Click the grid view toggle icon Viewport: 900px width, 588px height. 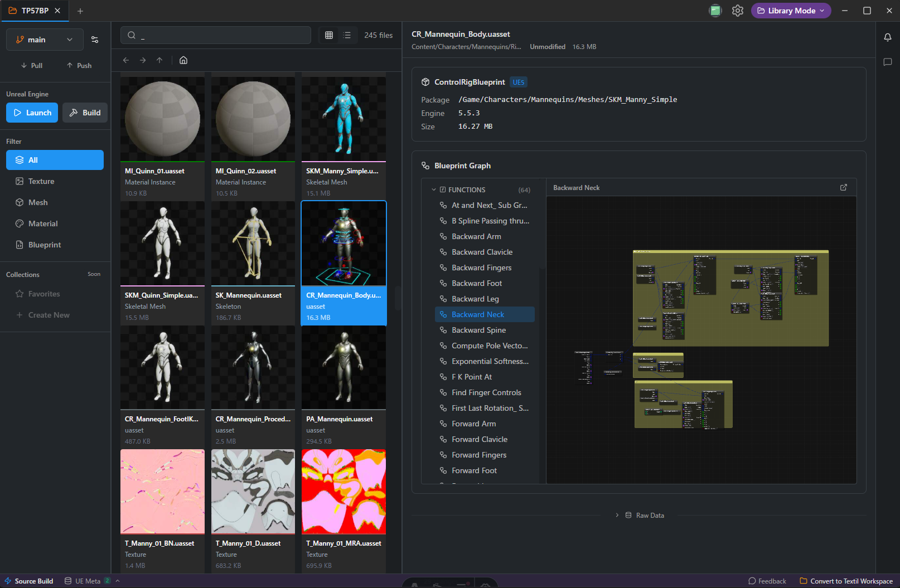[329, 35]
